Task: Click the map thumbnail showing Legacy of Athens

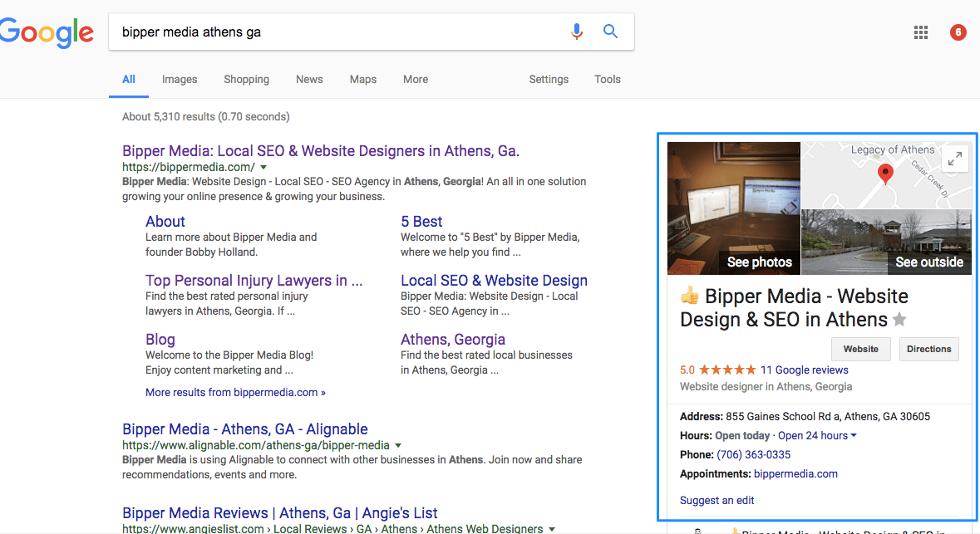Action: tap(886, 175)
